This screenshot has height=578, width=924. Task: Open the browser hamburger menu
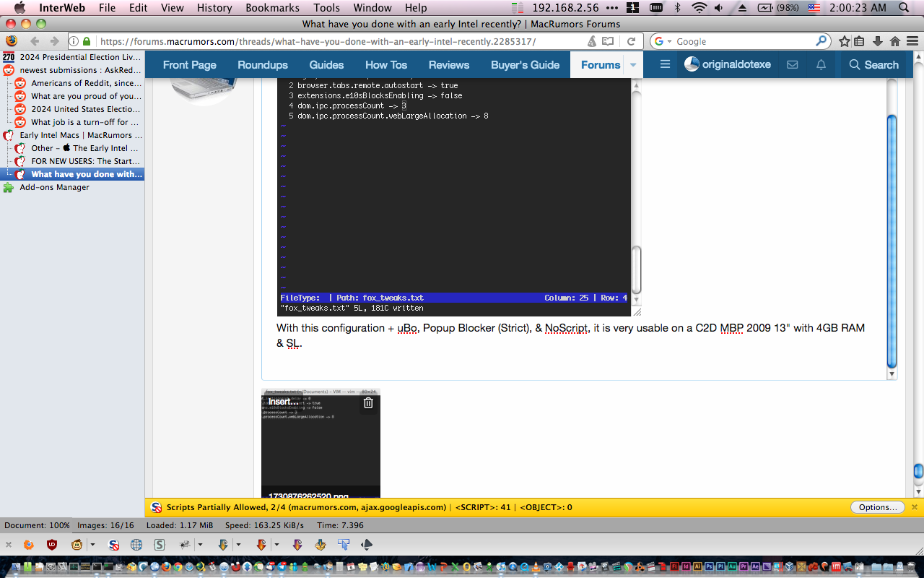[912, 41]
